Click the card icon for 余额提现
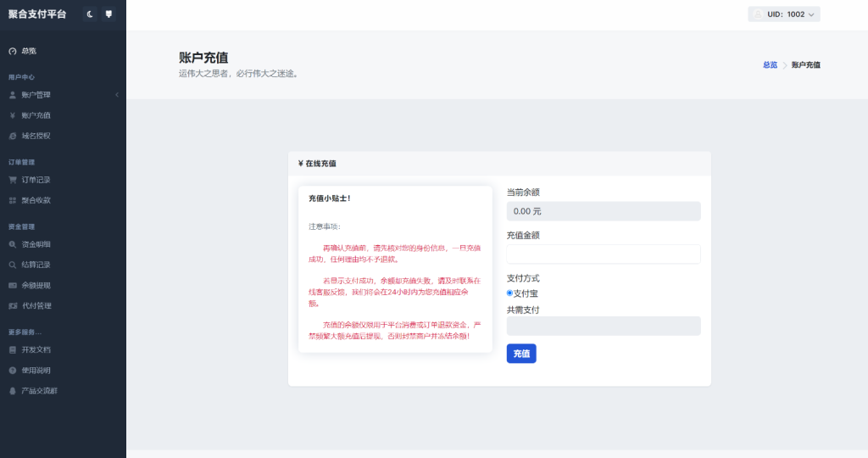The image size is (868, 458). [x=12, y=285]
